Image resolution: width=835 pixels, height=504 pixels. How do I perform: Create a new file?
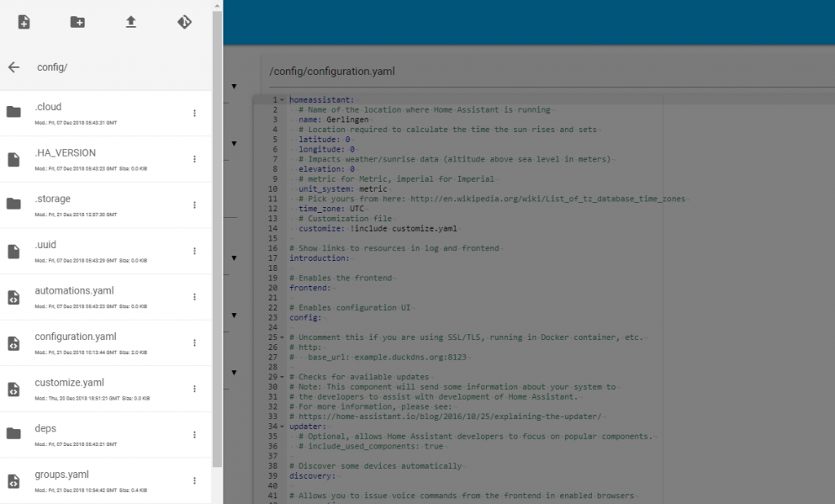[23, 22]
